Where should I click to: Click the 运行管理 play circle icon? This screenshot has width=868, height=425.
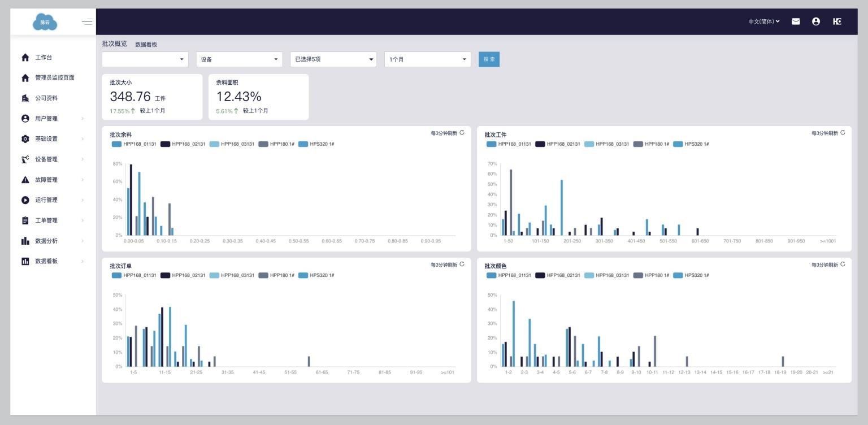click(25, 200)
